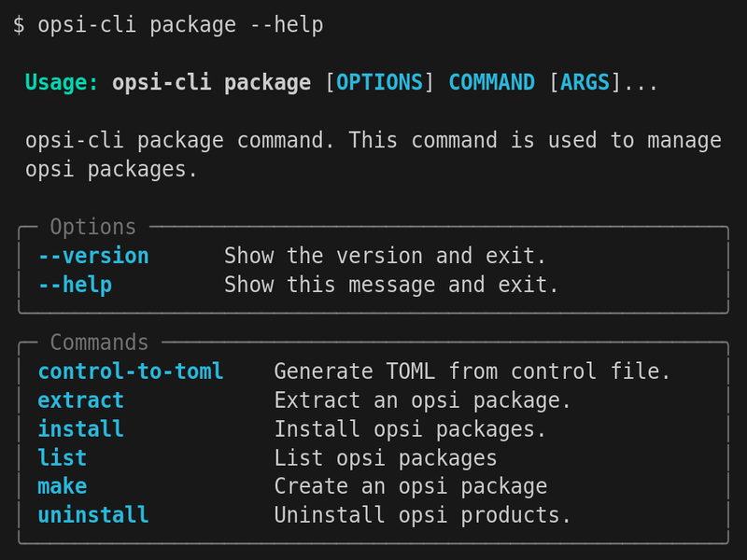Click the --help option in Options box
The image size is (747, 560).
(74, 285)
